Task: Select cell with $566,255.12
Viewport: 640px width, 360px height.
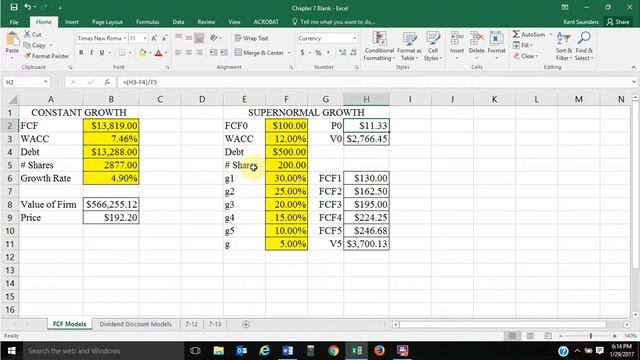Action: tap(111, 204)
